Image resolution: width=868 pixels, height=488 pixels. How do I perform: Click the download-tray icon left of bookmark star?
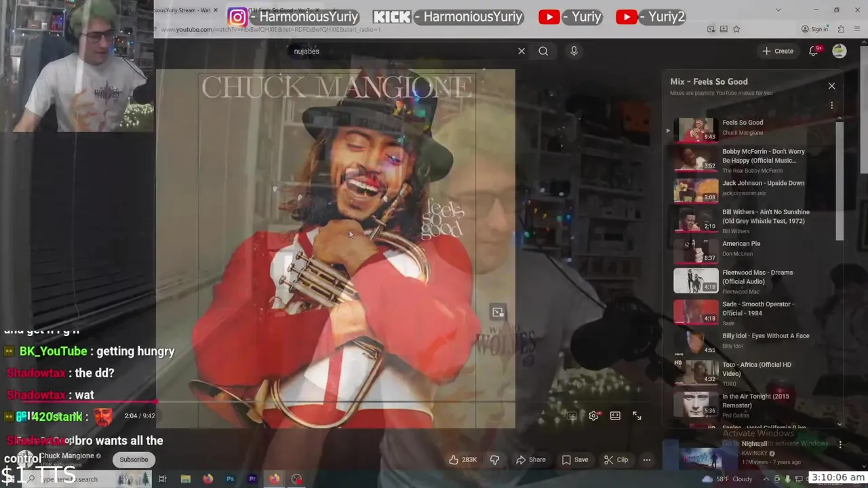(x=724, y=29)
